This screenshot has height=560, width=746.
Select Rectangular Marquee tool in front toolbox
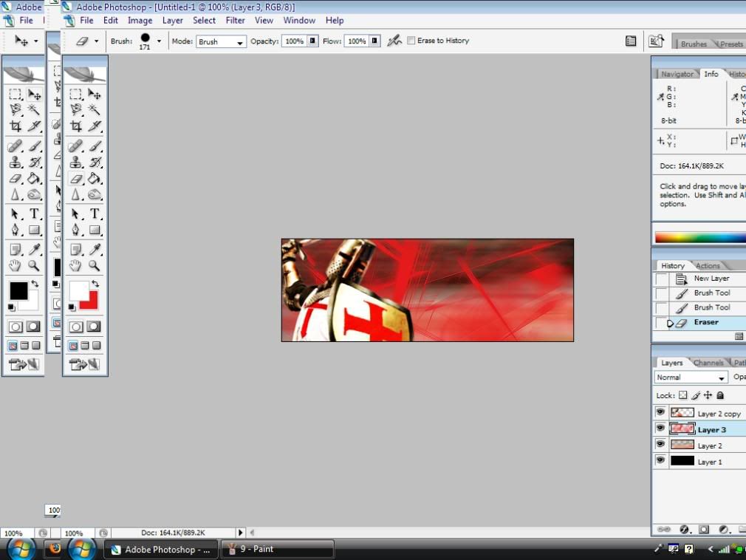(x=76, y=94)
